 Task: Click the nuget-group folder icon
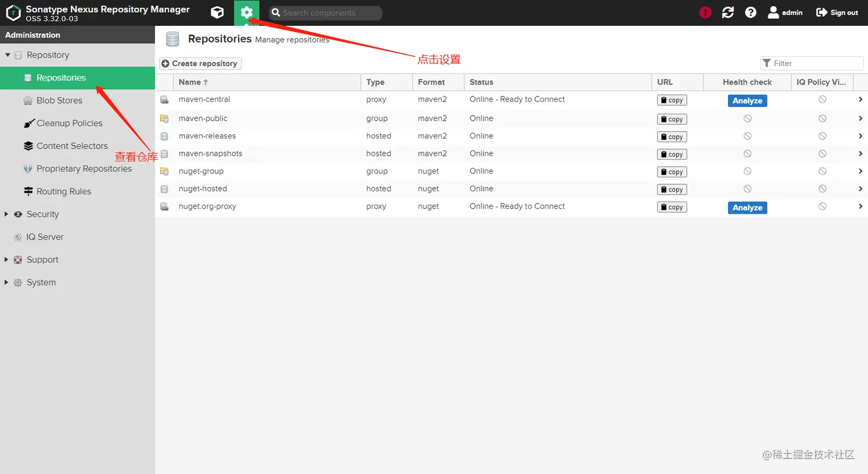point(164,171)
